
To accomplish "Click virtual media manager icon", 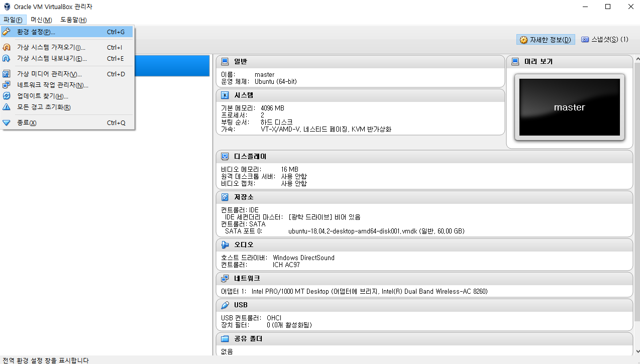I will point(7,74).
